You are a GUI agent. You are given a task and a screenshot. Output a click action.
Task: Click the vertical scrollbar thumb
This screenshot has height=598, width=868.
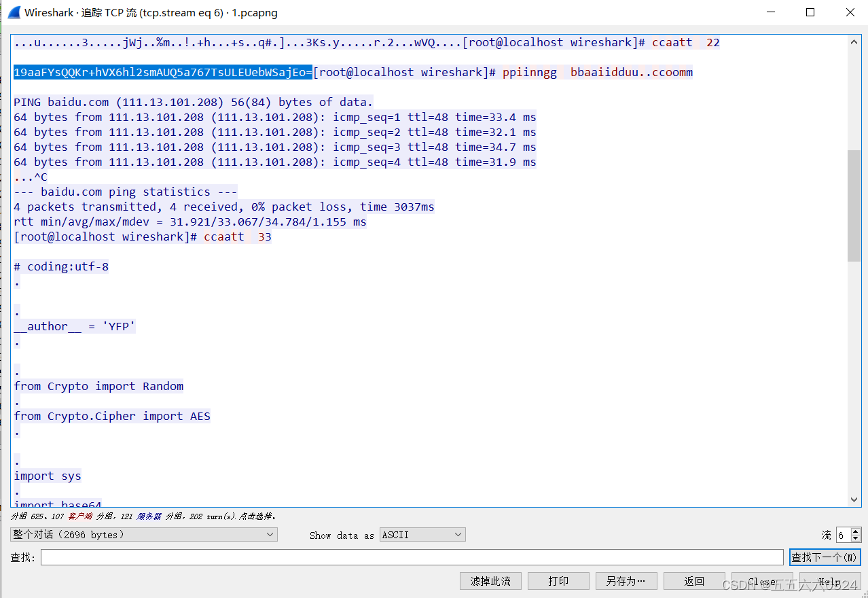pos(854,206)
